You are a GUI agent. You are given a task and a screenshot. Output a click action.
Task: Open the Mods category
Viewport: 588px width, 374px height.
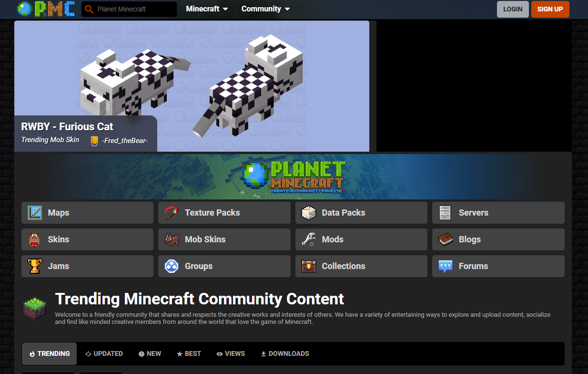tap(361, 239)
